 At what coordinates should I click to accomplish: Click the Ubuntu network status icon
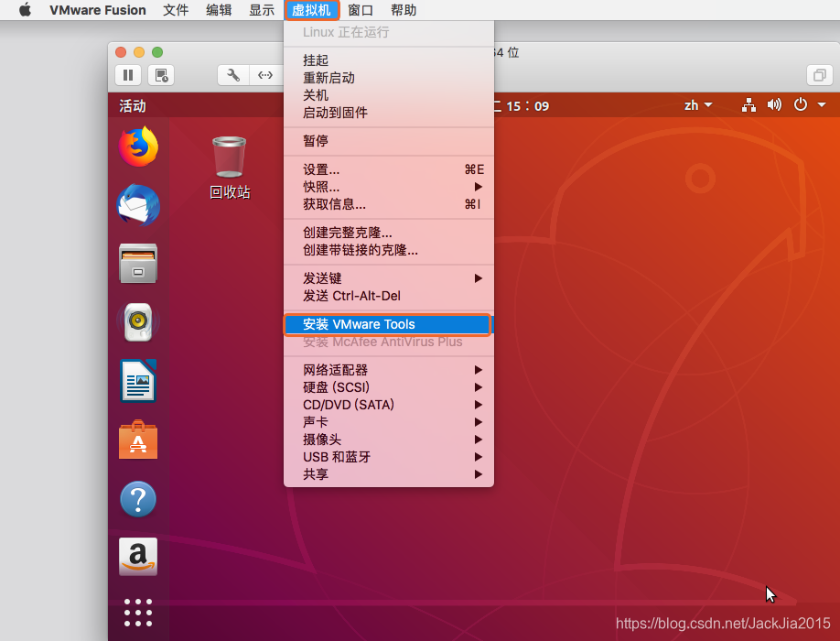(748, 105)
